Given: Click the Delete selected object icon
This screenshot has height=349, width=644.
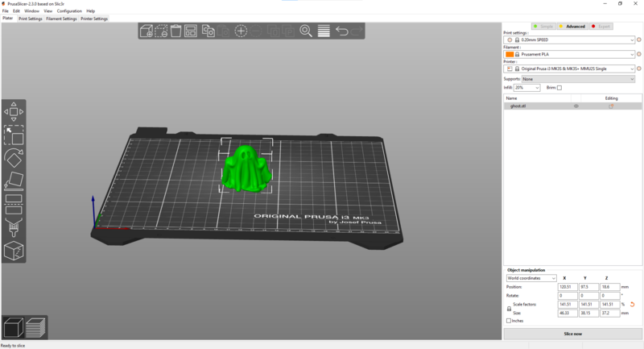Looking at the screenshot, I should tap(161, 31).
